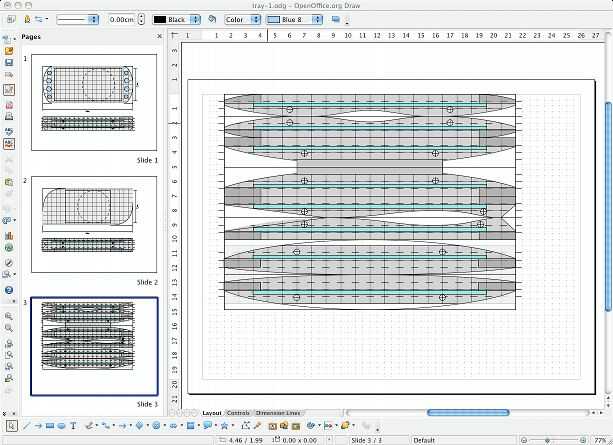Click the Help question mark icon
This screenshot has width=613, height=445.
point(9,290)
